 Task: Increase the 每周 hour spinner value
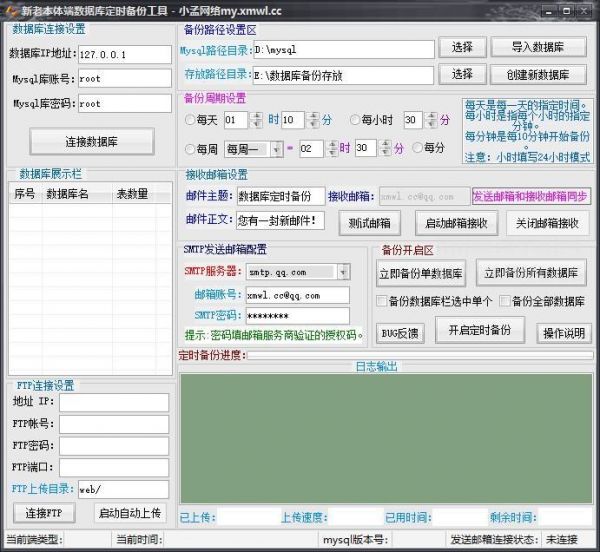pos(333,145)
